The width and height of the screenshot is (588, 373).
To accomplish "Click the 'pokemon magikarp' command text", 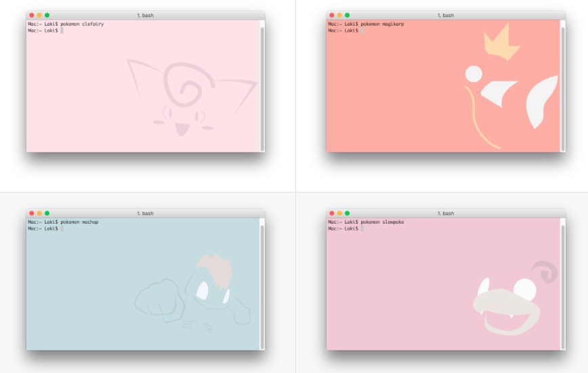I will [383, 24].
